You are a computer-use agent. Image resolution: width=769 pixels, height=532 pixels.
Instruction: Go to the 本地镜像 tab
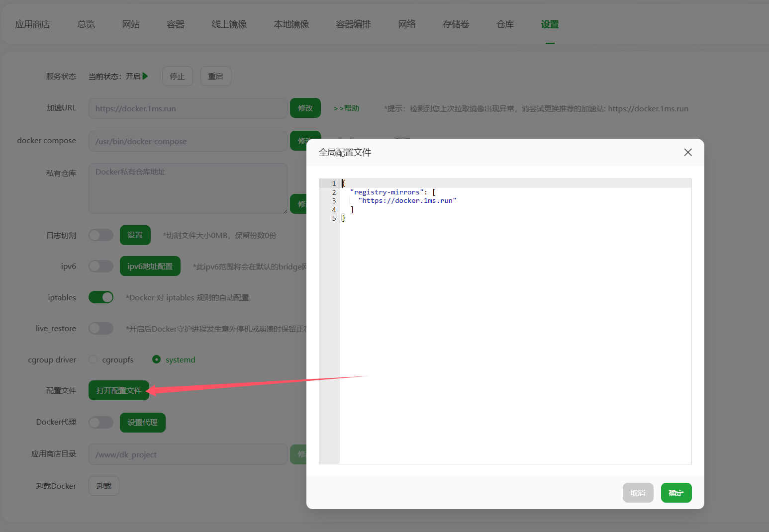click(x=291, y=24)
